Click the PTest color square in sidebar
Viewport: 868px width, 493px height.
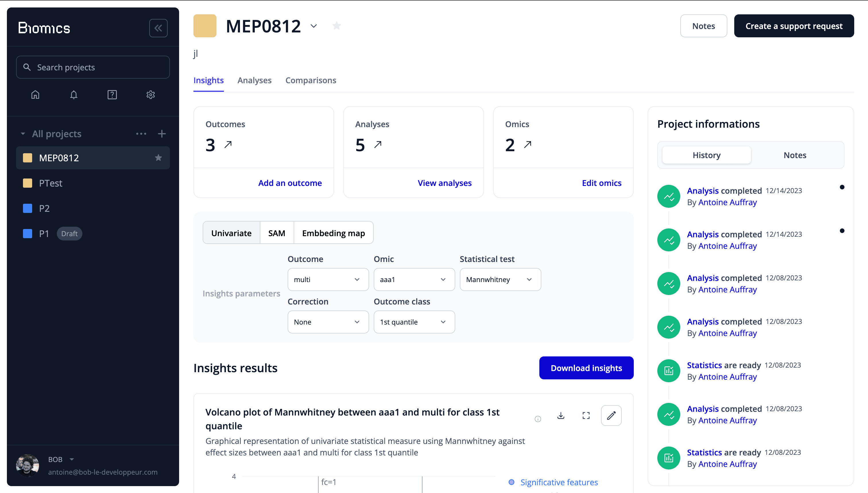[x=28, y=183]
